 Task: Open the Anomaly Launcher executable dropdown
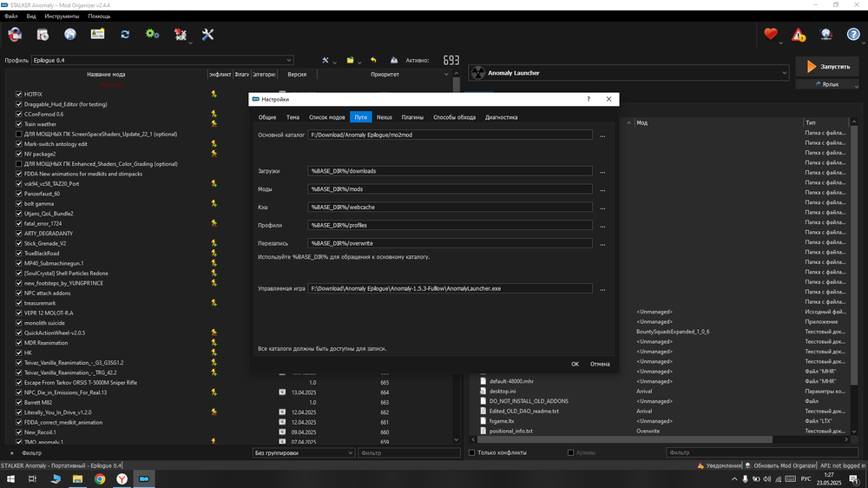(x=629, y=73)
